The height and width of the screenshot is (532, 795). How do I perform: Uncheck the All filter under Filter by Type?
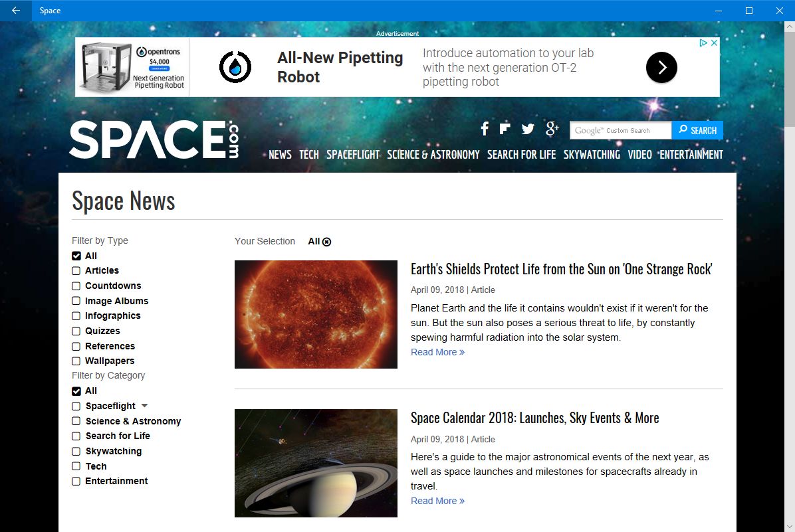(x=76, y=256)
